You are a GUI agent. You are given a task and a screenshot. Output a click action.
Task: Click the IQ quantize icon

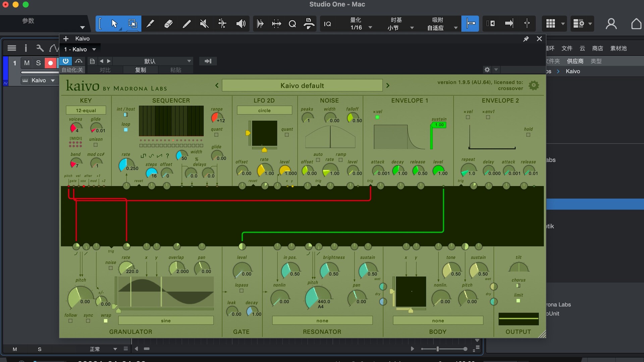coord(327,24)
